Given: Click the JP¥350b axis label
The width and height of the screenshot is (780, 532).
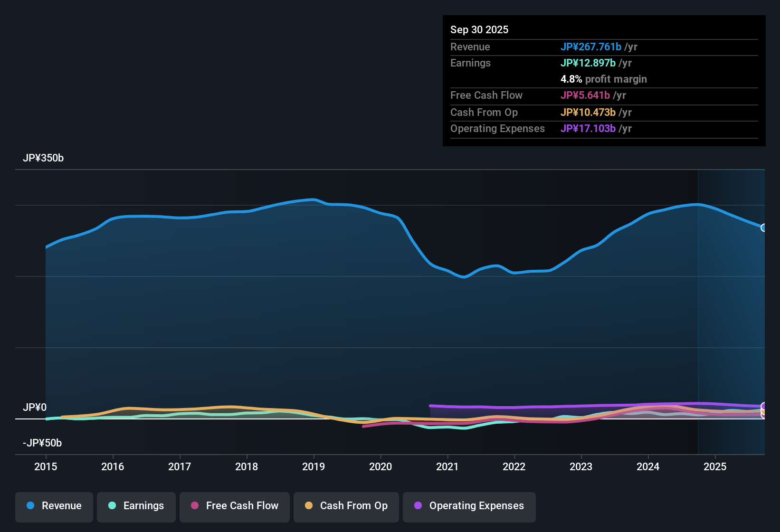Looking at the screenshot, I should click(43, 158).
